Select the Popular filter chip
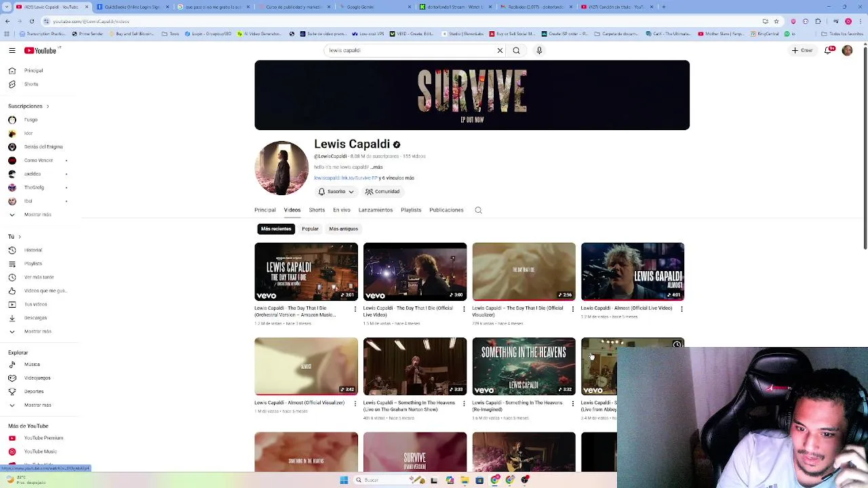This screenshot has height=488, width=868. pyautogui.click(x=310, y=229)
